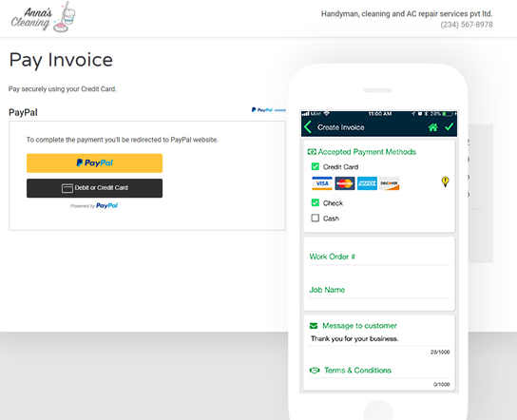Enable the Cash payment checkbox

point(316,218)
